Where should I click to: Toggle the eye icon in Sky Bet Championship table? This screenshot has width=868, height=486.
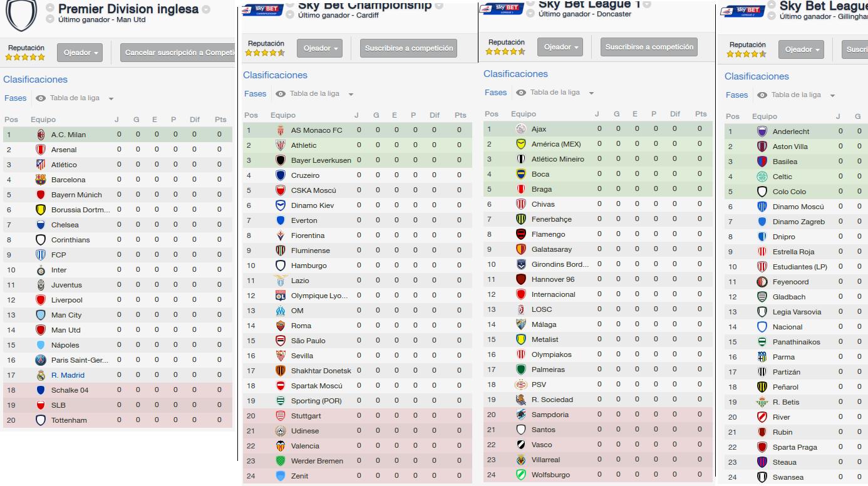281,94
